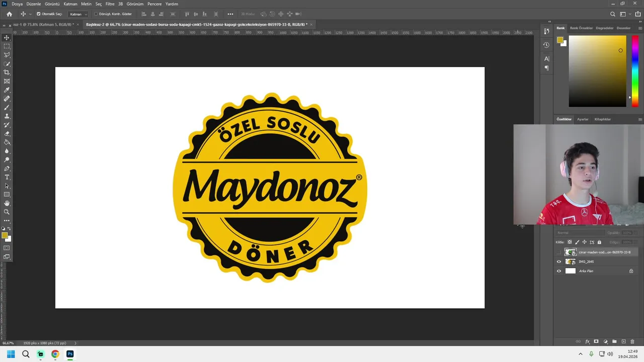This screenshot has width=644, height=362.
Task: Open the Edit Toolbar three-dots menu
Action: pos(7,221)
